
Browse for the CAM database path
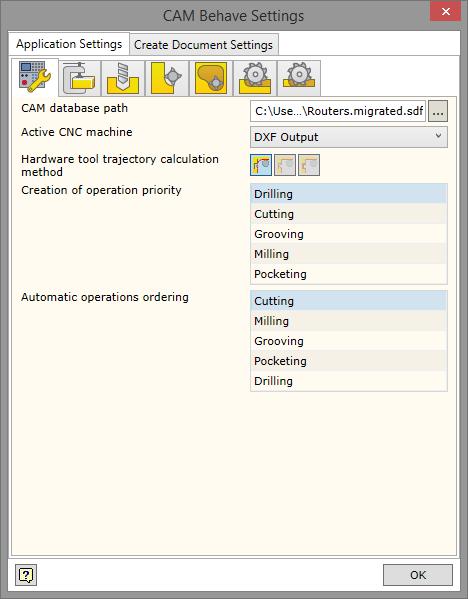[x=438, y=111]
